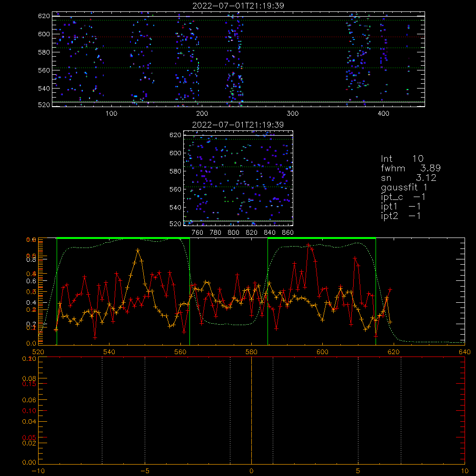Viewport: 476px width, 476px height.
Task: Click x-axis label -5 of the bottom plot
Action: click(145, 471)
